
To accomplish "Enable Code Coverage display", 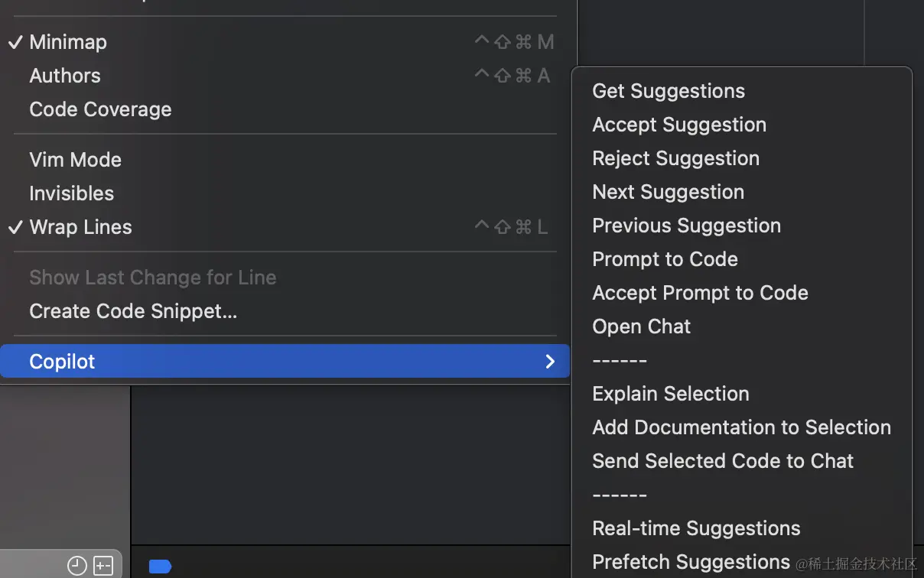I will (100, 109).
